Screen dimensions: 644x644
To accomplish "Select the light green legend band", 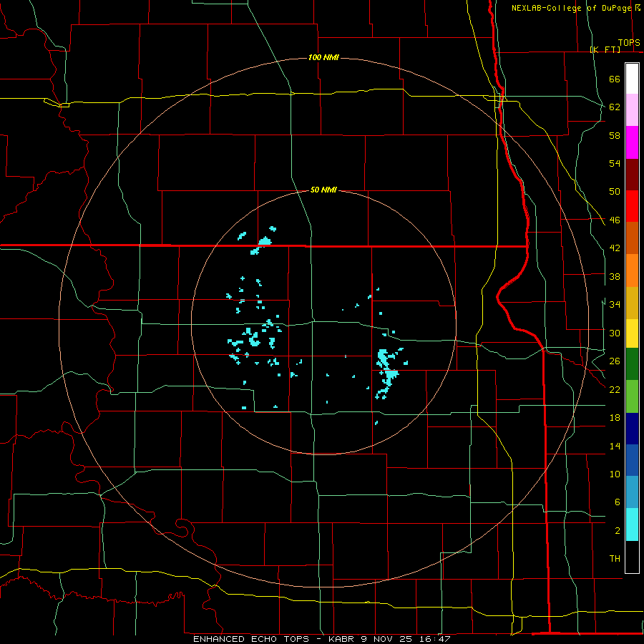I will point(632,396).
